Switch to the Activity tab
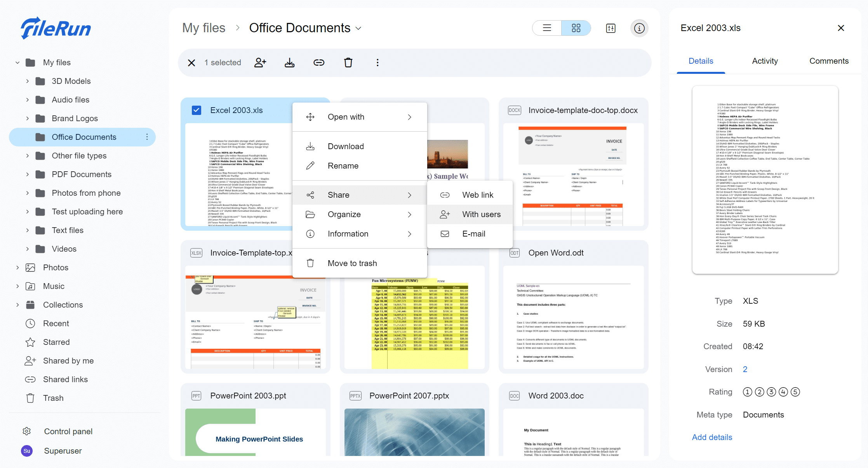Image resolution: width=868 pixels, height=468 pixels. (765, 61)
